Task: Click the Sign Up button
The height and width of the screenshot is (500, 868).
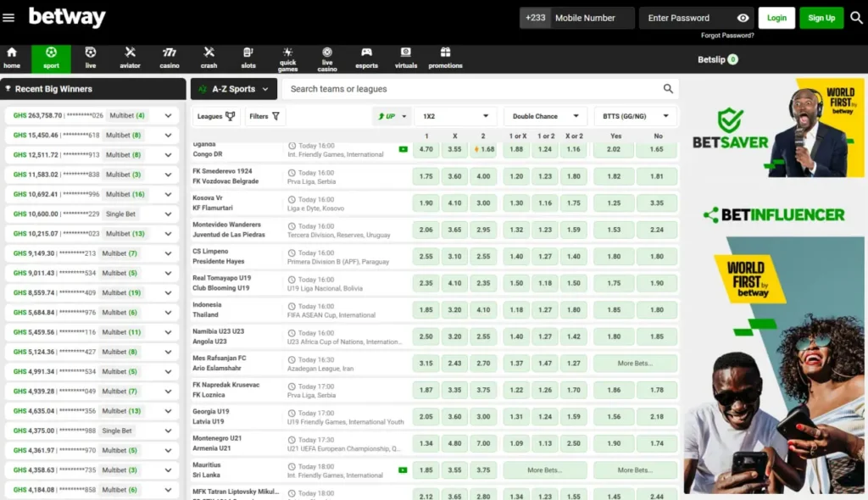Action: [x=821, y=18]
